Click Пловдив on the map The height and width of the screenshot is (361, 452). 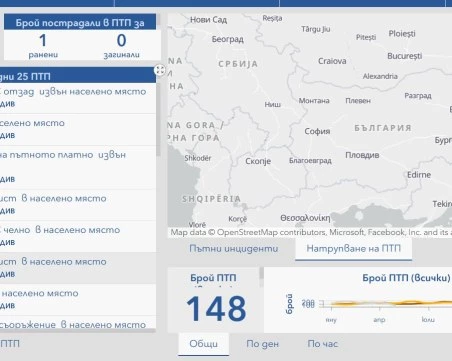coord(362,155)
